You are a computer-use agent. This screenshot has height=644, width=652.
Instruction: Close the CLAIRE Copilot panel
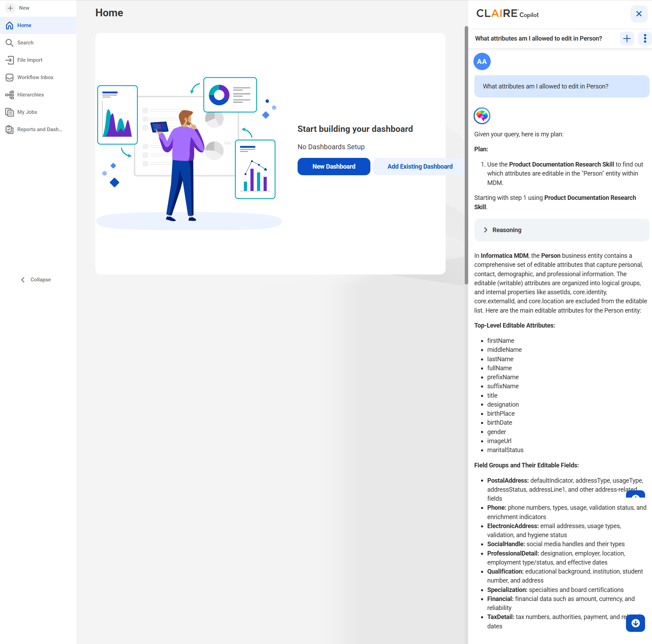click(639, 14)
